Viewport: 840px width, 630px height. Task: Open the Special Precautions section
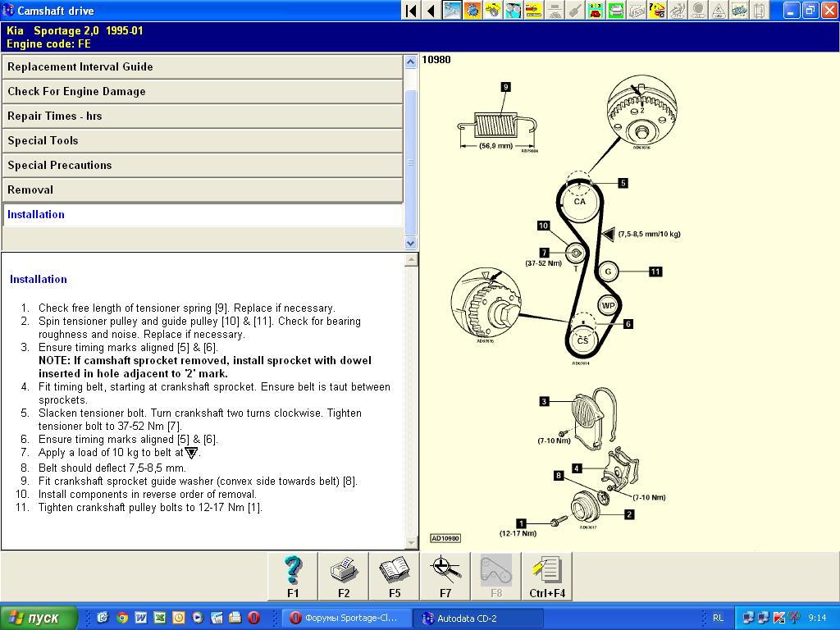203,166
